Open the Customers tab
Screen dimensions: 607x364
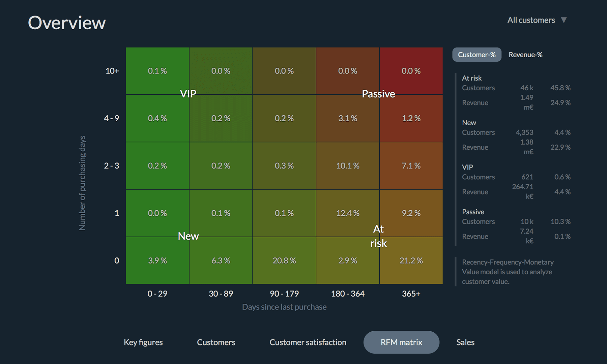tap(216, 342)
